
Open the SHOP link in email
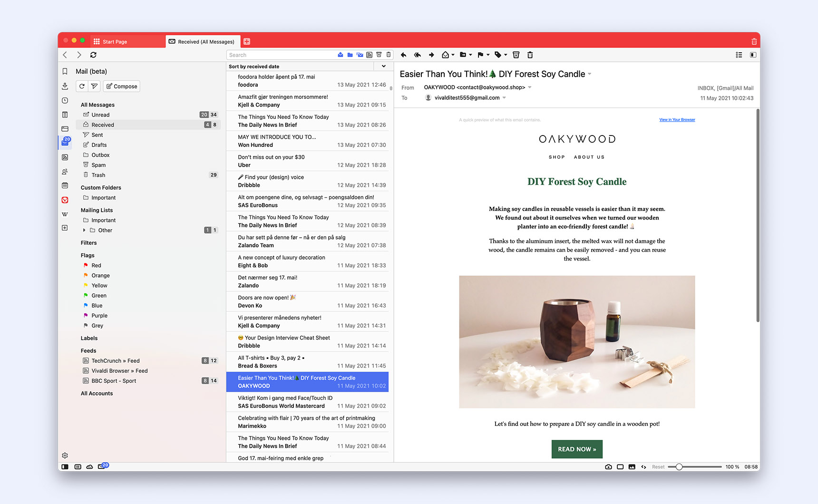557,157
